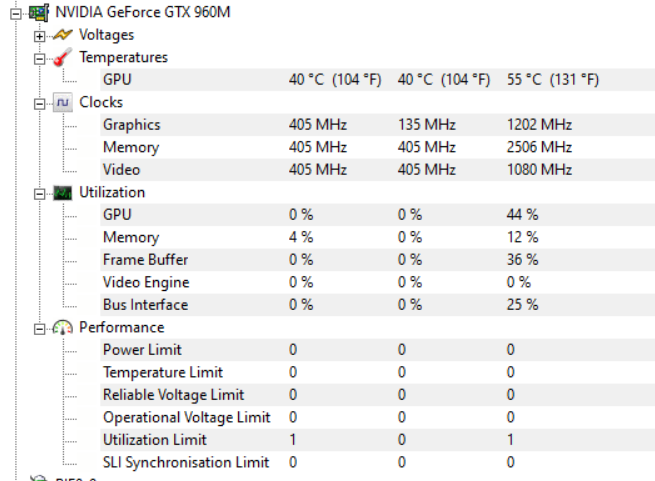Click the red thermometer Temperatures icon
The height and width of the screenshot is (481, 655).
[x=63, y=57]
